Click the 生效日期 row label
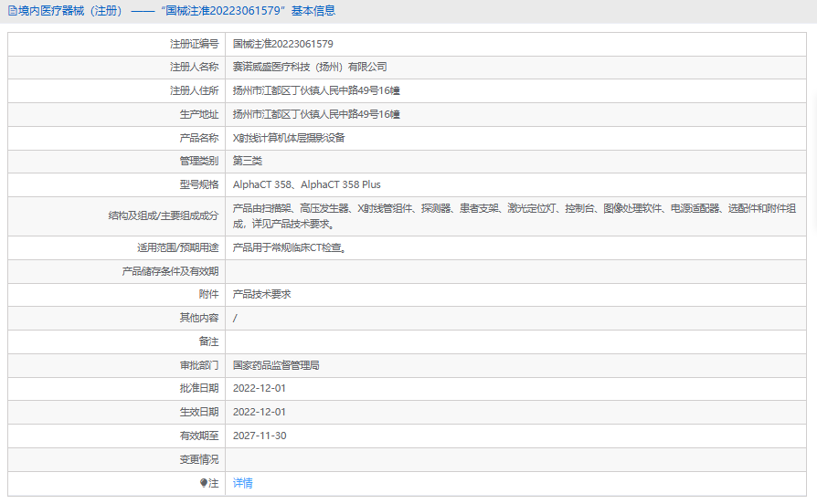 click(199, 412)
